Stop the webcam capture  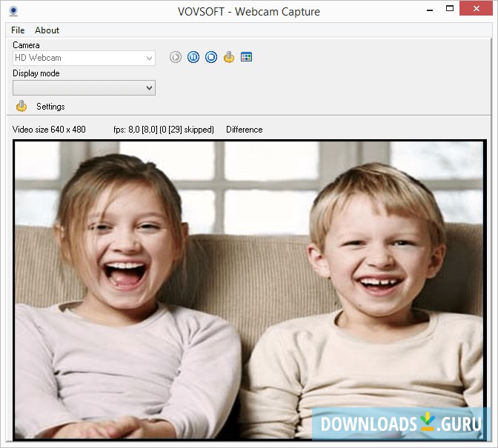[x=211, y=57]
